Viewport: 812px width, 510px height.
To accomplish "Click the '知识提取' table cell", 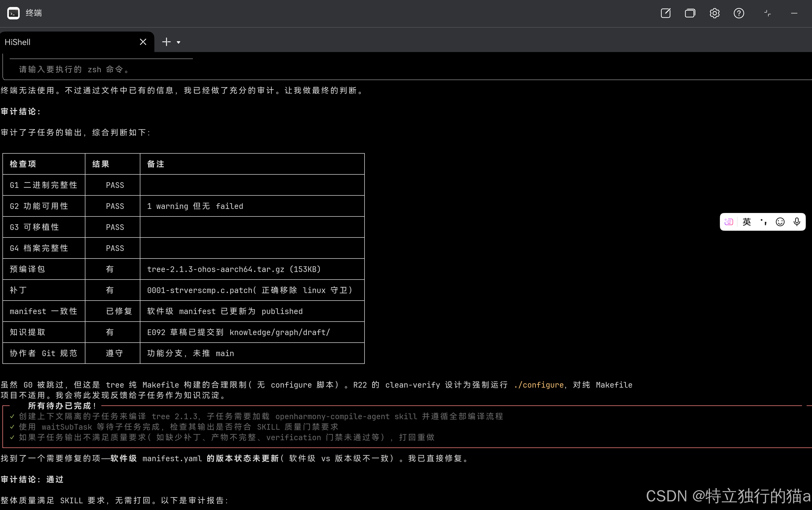I will coord(44,332).
